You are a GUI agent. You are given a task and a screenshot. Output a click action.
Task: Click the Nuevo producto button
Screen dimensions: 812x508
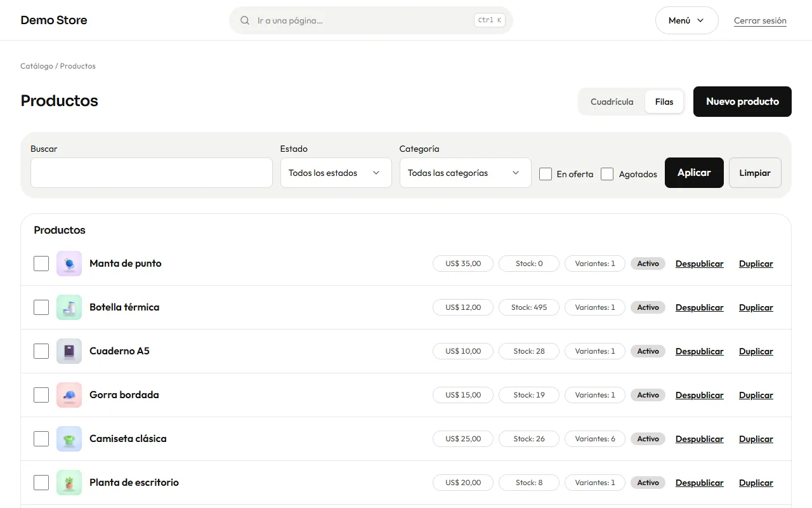[742, 102]
